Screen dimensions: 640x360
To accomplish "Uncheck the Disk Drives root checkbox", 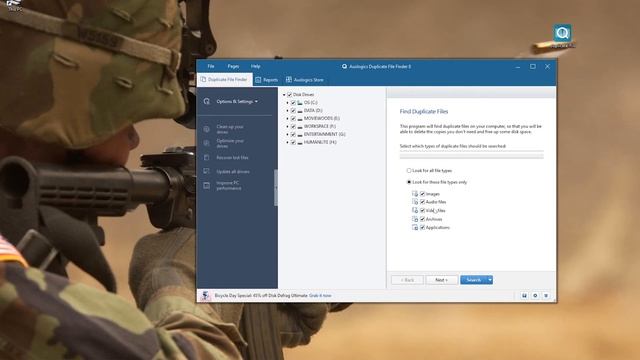I will coord(289,95).
